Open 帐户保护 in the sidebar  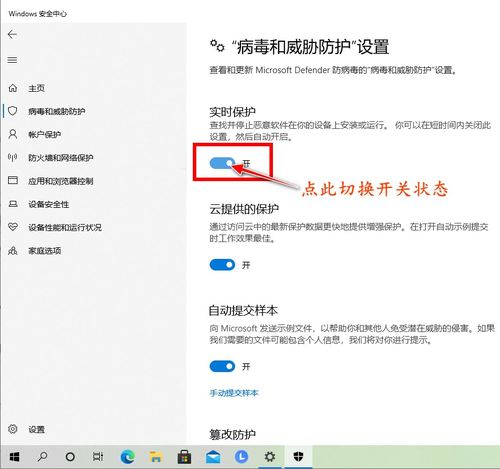click(x=44, y=135)
